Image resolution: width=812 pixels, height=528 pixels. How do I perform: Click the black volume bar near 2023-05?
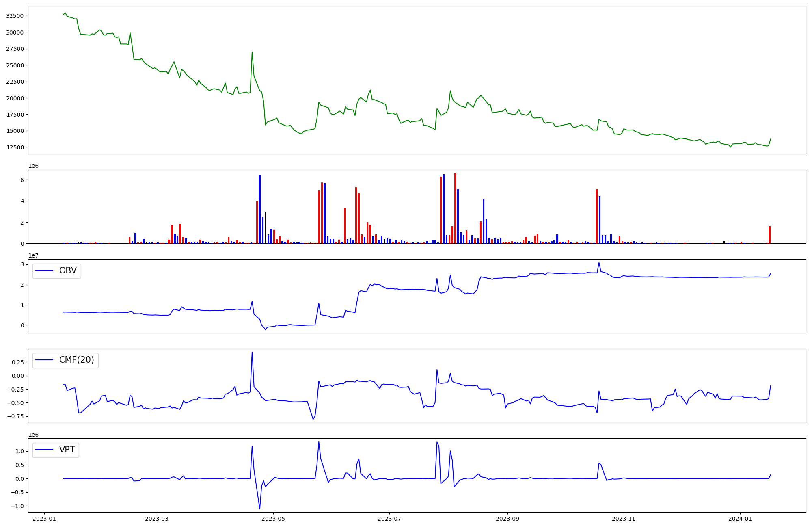[266, 227]
